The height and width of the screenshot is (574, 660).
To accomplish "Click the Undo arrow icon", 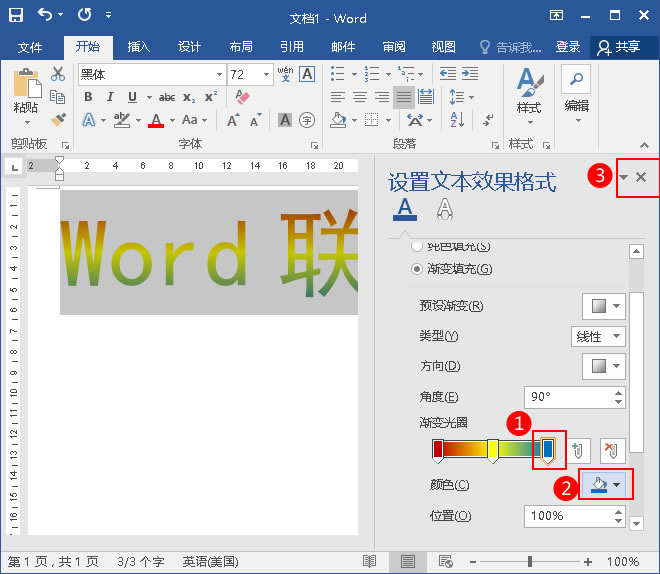I will [45, 15].
